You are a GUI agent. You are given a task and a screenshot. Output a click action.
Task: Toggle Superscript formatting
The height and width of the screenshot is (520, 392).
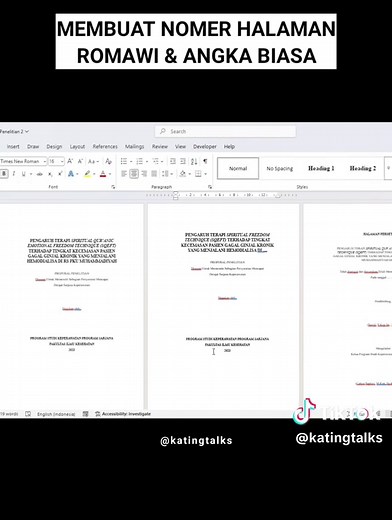click(60, 174)
